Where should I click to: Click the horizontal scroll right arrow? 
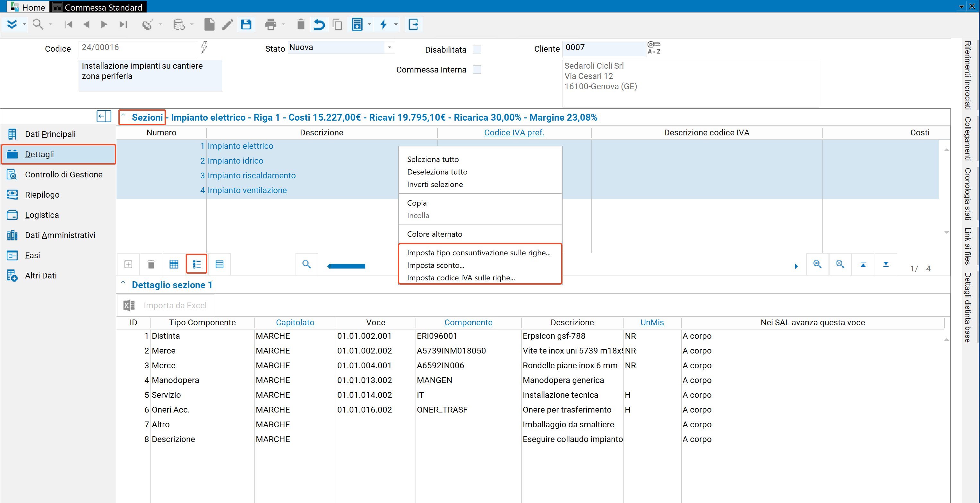tap(796, 266)
